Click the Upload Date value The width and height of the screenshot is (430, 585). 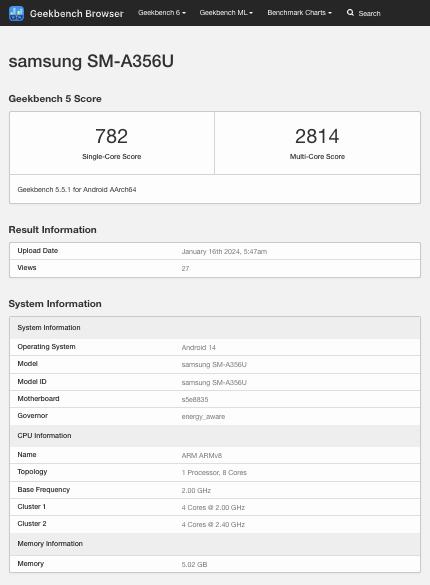[224, 251]
